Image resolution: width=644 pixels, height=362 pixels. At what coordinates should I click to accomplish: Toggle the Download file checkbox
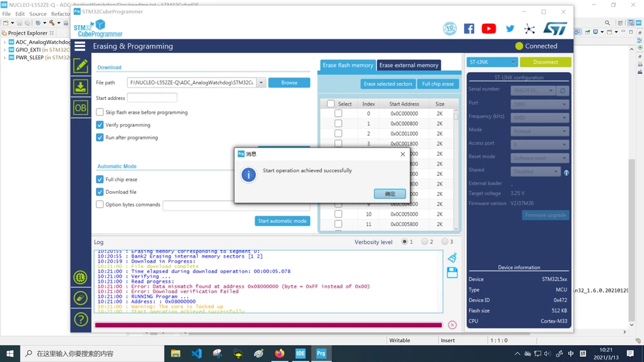[100, 192]
